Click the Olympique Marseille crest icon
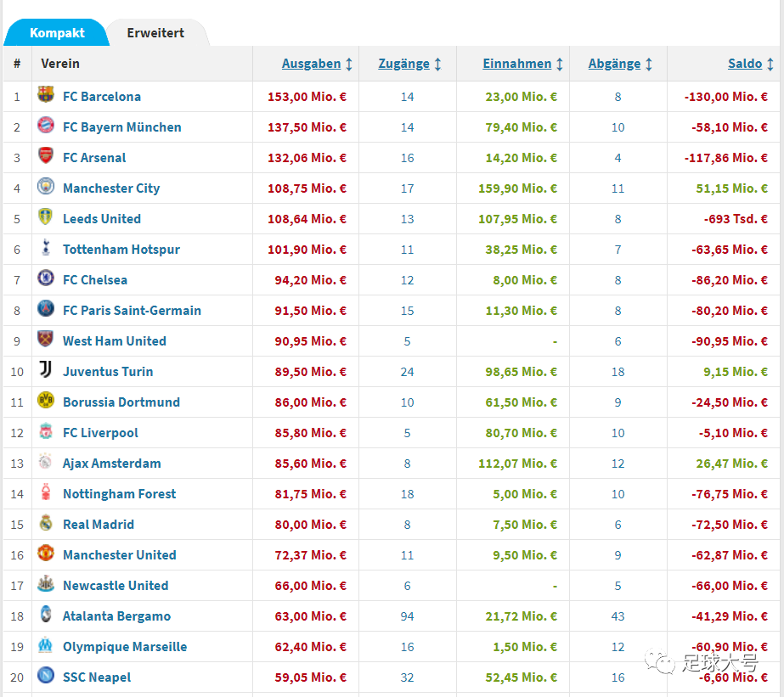 click(46, 644)
